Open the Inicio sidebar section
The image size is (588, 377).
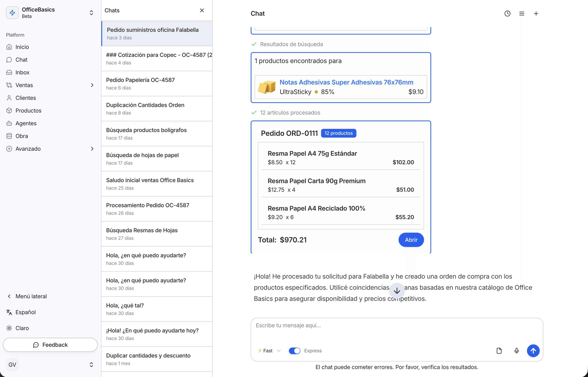[x=22, y=47]
